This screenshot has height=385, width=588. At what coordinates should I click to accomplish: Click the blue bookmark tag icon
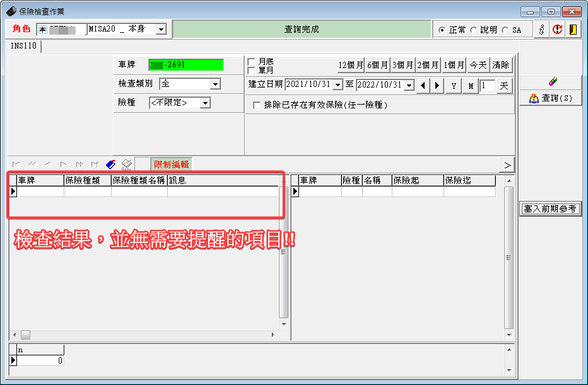pos(111,164)
